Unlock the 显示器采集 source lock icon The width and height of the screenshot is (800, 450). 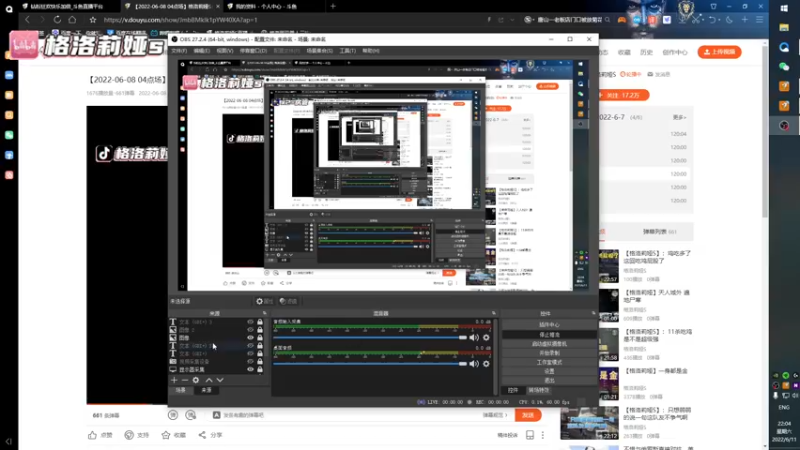coord(260,369)
